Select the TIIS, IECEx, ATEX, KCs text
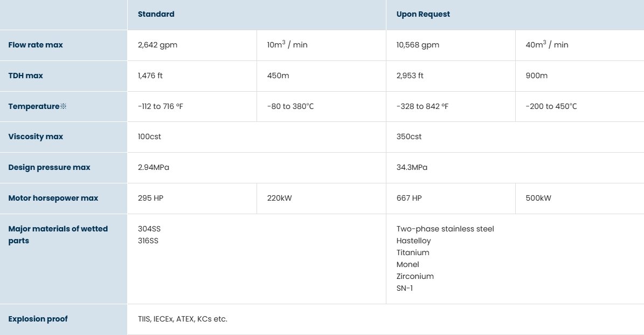 [x=183, y=319]
